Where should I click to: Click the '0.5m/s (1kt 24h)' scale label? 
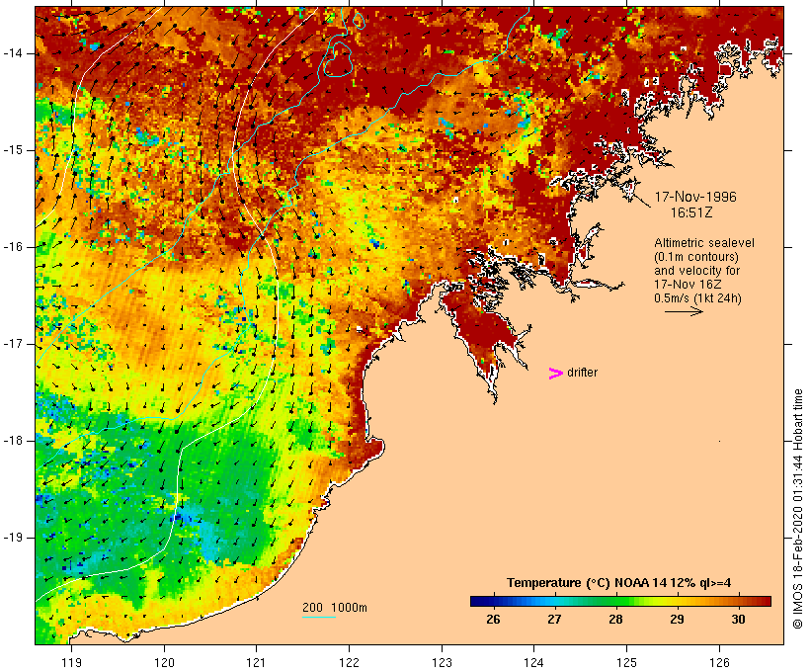coord(698,298)
